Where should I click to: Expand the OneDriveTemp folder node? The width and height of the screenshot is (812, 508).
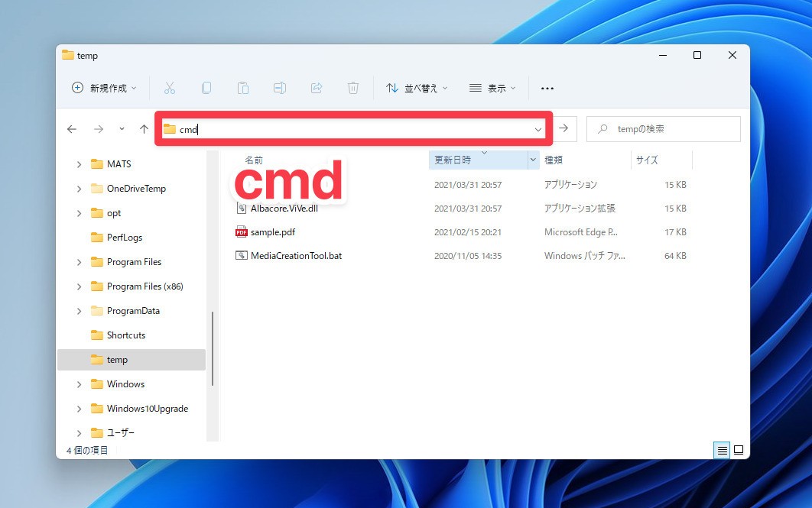(x=79, y=189)
